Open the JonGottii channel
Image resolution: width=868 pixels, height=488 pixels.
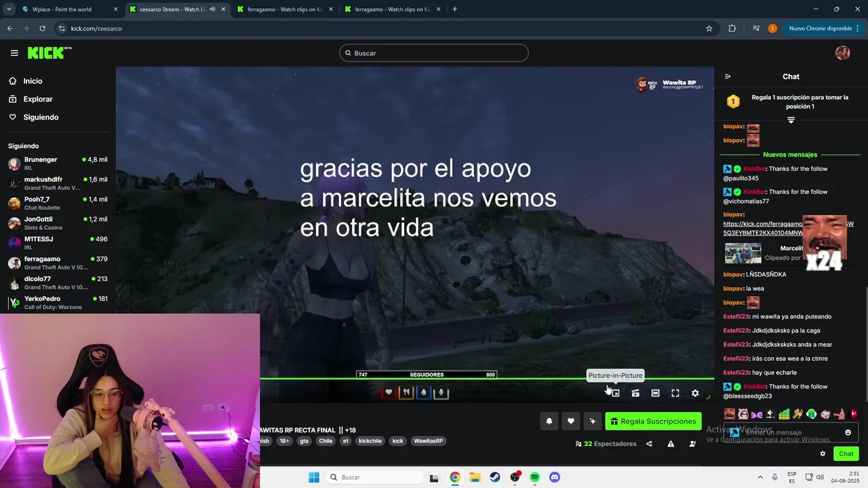coord(58,223)
